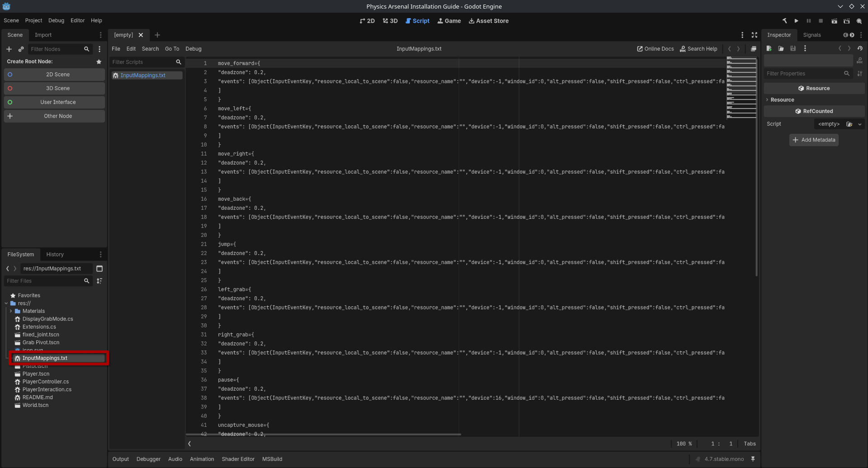Open documentation for this object
The width and height of the screenshot is (868, 468).
860,61
